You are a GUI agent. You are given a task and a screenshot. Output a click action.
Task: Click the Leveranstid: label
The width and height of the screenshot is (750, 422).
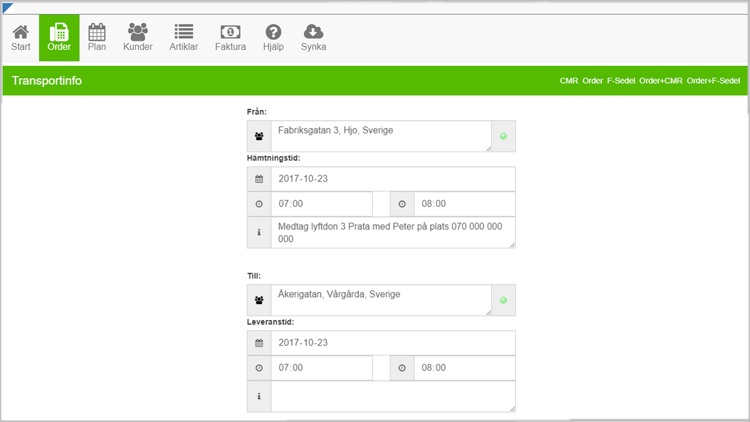tap(271, 322)
